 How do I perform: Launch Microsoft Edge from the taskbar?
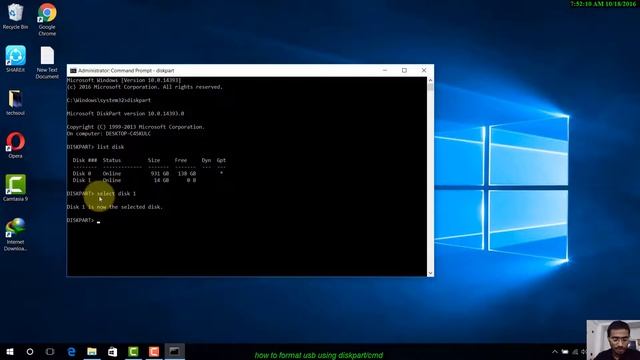pos(71,351)
